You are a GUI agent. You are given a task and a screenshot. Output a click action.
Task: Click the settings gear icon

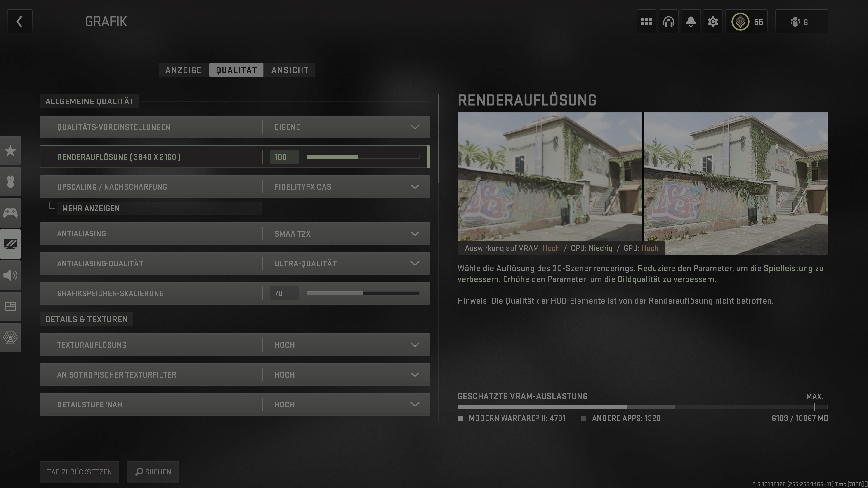click(x=713, y=22)
